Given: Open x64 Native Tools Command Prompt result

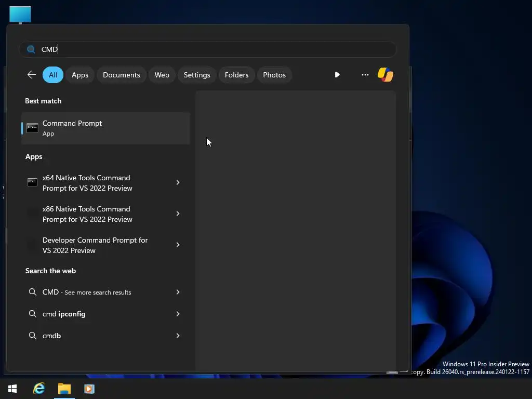Looking at the screenshot, I should click(x=105, y=183).
